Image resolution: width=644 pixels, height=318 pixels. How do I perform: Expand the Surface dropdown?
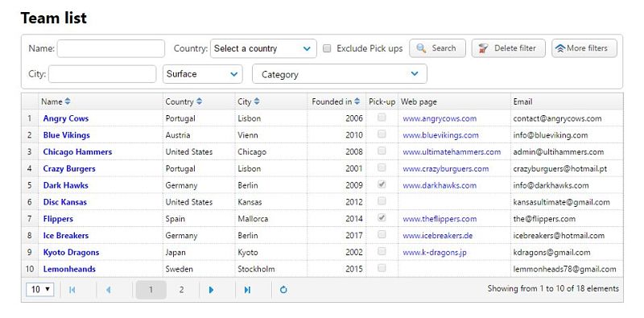coord(203,74)
